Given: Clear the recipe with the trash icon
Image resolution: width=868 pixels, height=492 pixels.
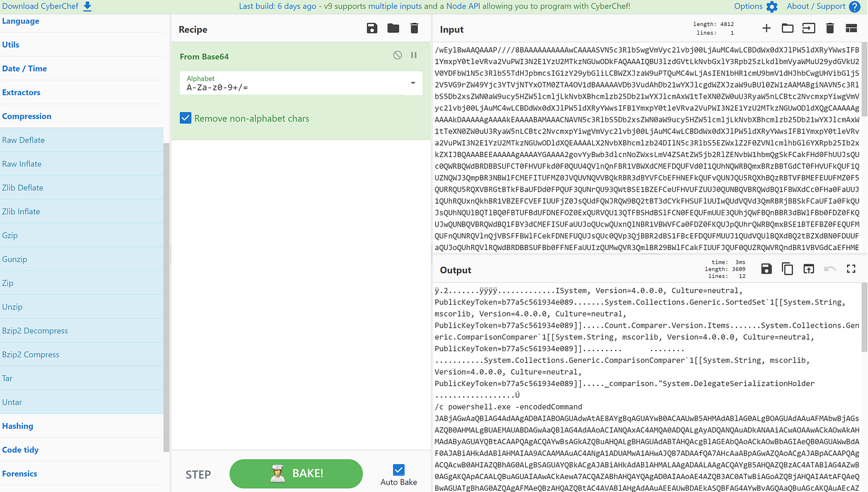Looking at the screenshot, I should [x=414, y=28].
